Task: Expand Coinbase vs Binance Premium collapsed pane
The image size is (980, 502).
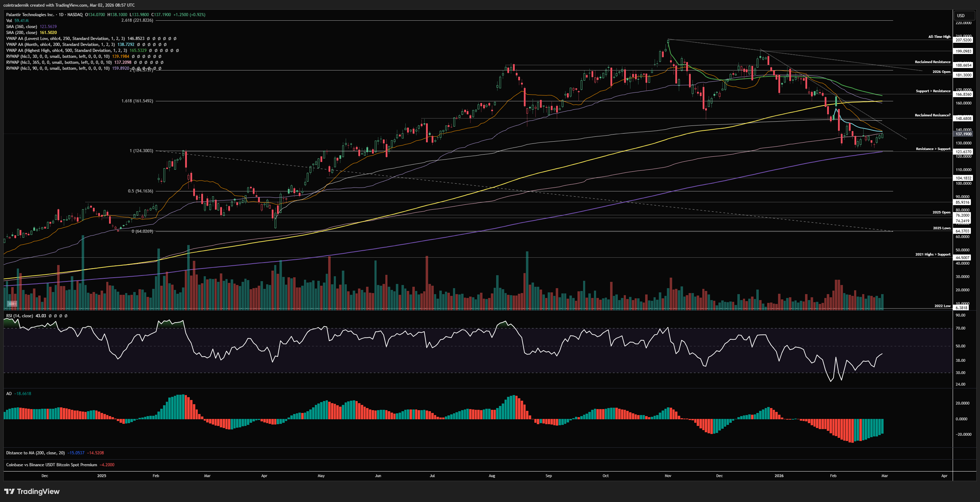Action: click(51, 465)
